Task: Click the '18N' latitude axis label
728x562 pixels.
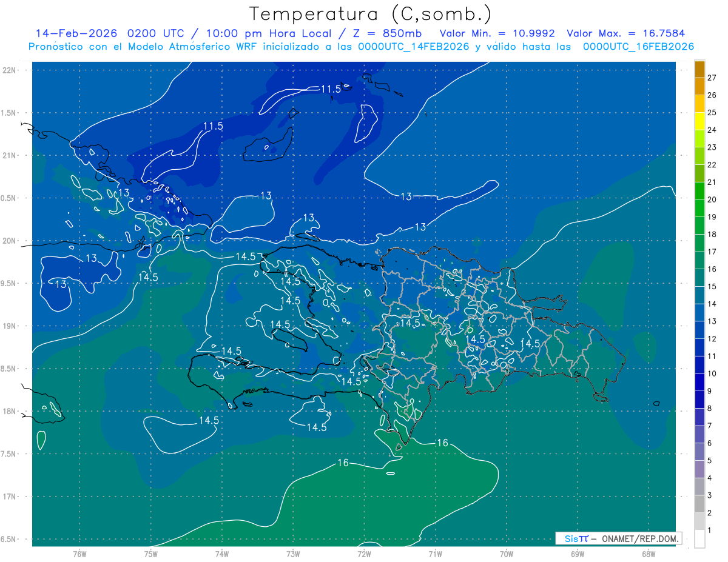Action: click(8, 411)
